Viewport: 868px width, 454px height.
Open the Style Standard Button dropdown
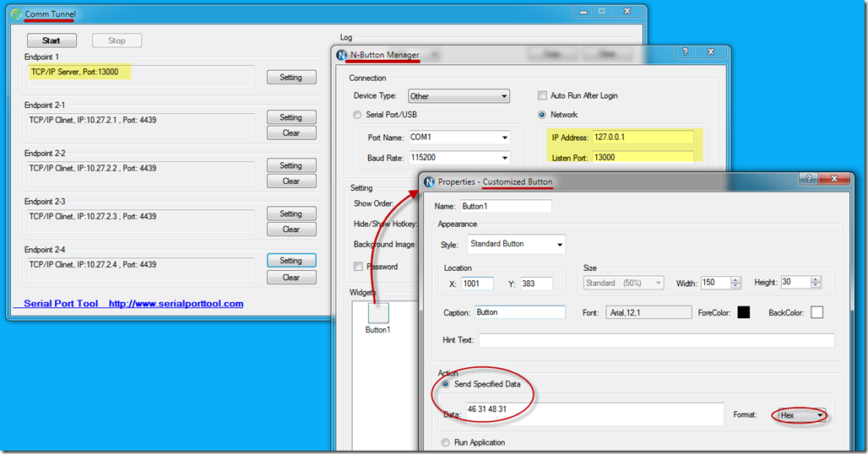[x=516, y=244]
